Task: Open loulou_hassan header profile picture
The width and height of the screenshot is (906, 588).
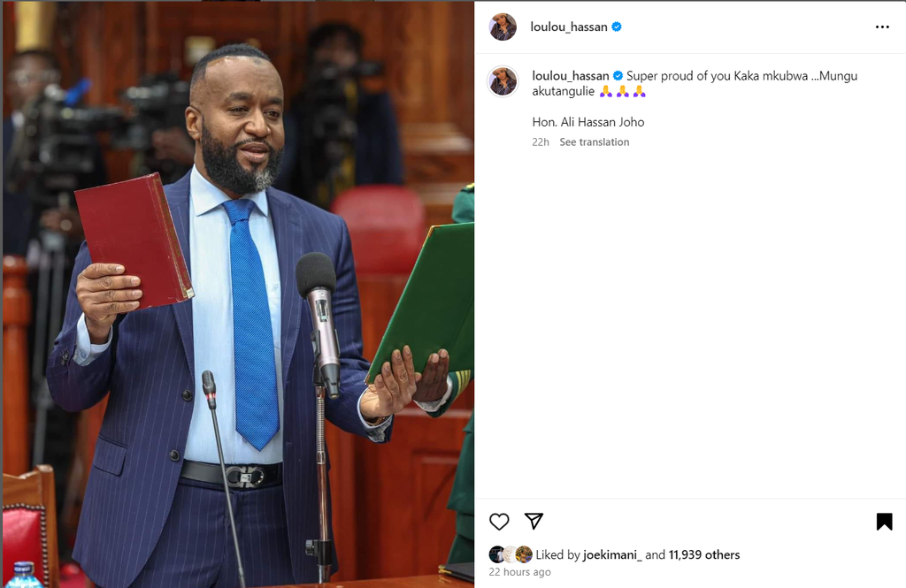Action: tap(503, 27)
